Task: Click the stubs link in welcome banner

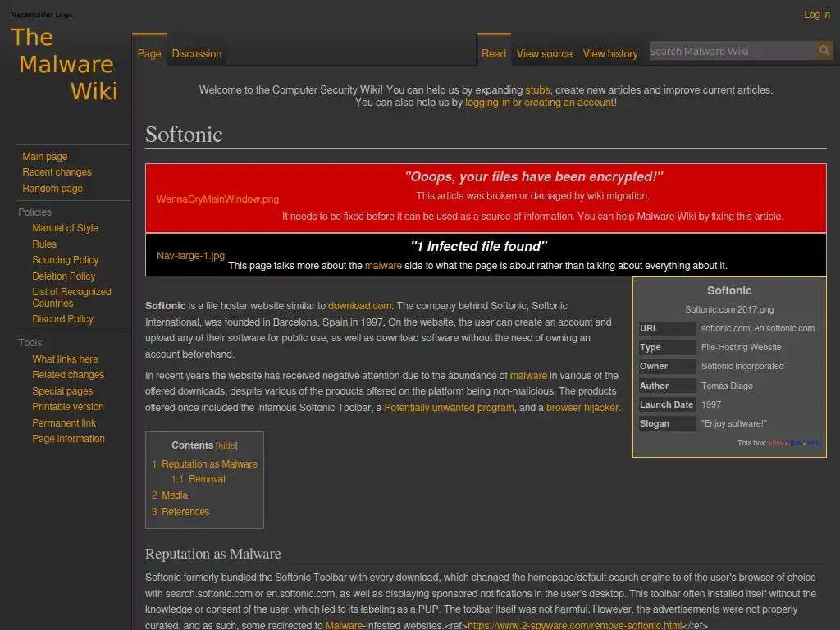Action: point(537,90)
